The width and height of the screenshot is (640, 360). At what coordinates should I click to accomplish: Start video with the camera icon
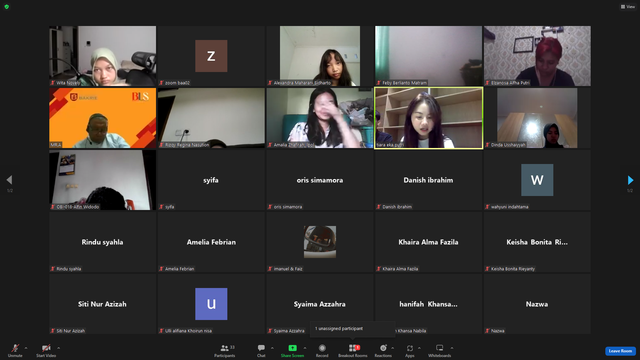point(46,350)
